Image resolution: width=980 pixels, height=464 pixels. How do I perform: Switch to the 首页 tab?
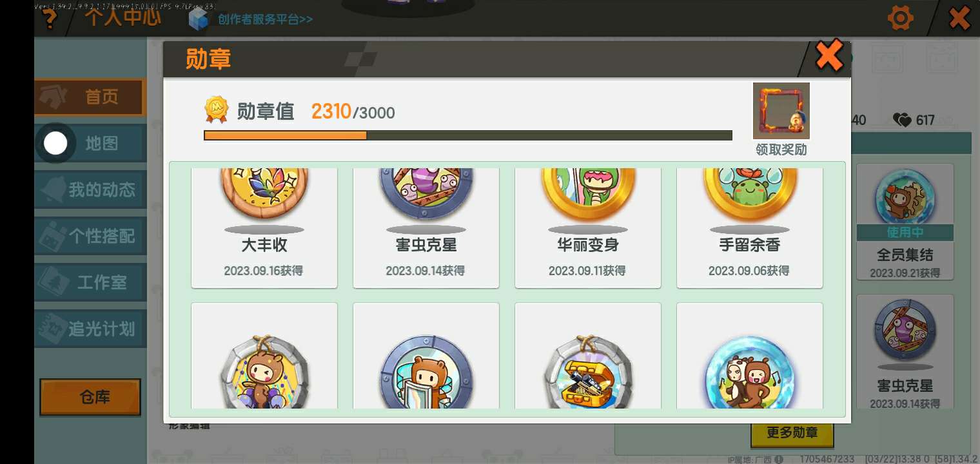point(90,97)
